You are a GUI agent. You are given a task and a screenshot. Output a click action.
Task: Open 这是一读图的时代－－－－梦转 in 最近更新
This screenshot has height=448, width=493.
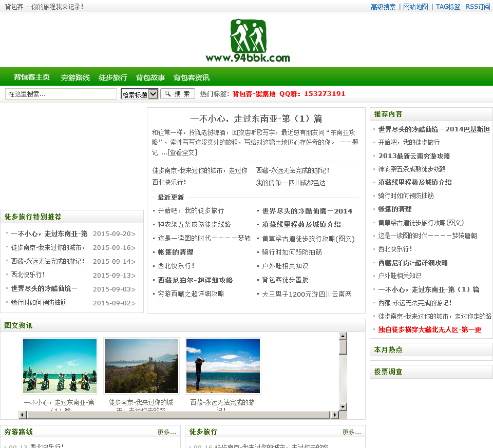point(204,238)
